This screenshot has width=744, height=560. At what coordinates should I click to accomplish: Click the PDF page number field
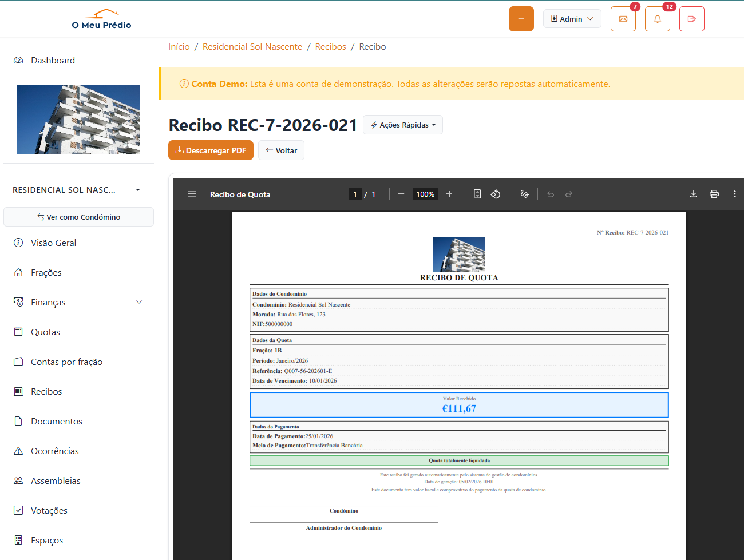pyautogui.click(x=355, y=194)
